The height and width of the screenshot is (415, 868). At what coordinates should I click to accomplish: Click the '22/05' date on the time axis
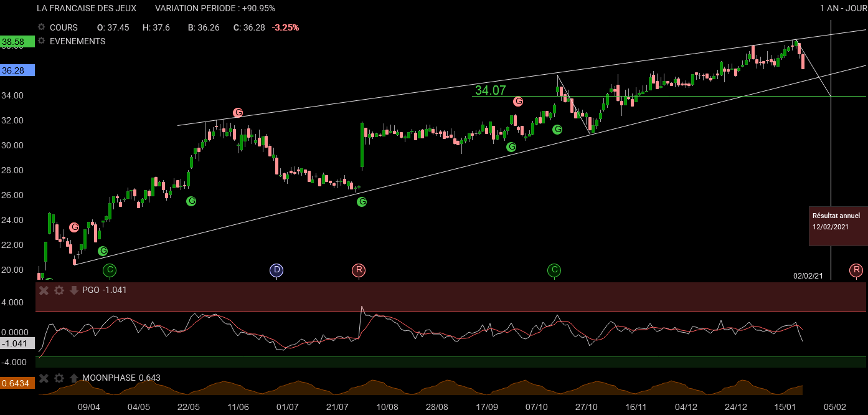tap(188, 407)
